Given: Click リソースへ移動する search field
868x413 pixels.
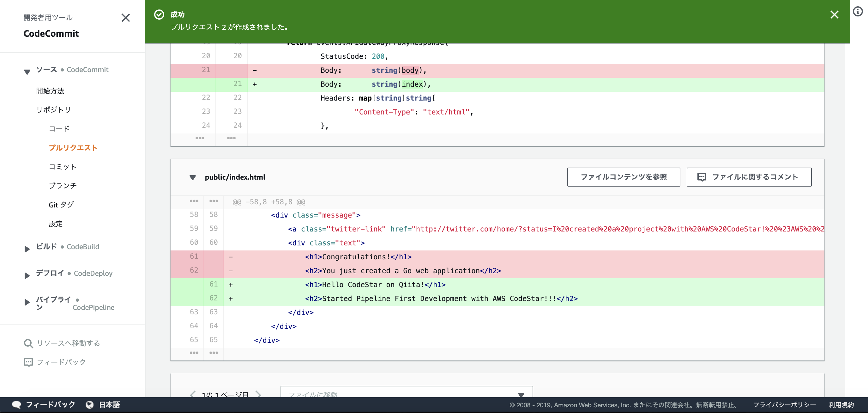Looking at the screenshot, I should coord(69,343).
